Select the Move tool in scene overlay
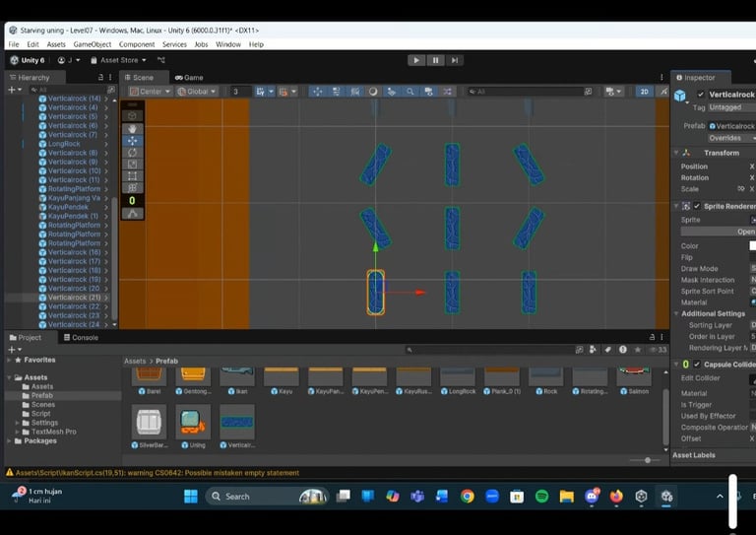This screenshot has height=535, width=756. click(x=132, y=141)
